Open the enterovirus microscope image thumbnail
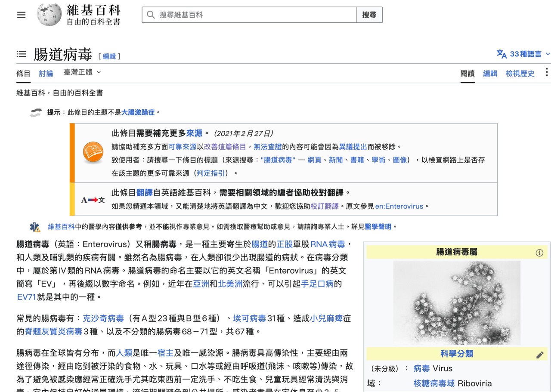551x392 pixels. (457, 303)
